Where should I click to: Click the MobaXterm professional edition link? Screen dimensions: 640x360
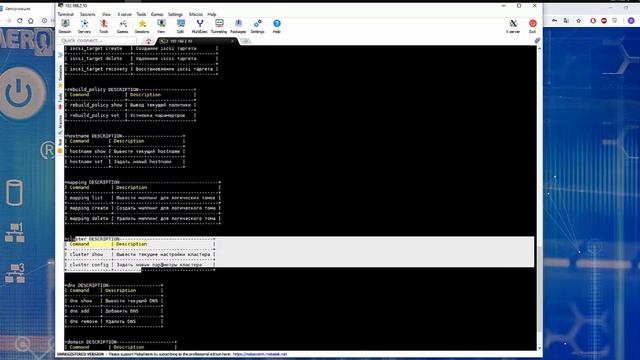point(260,354)
